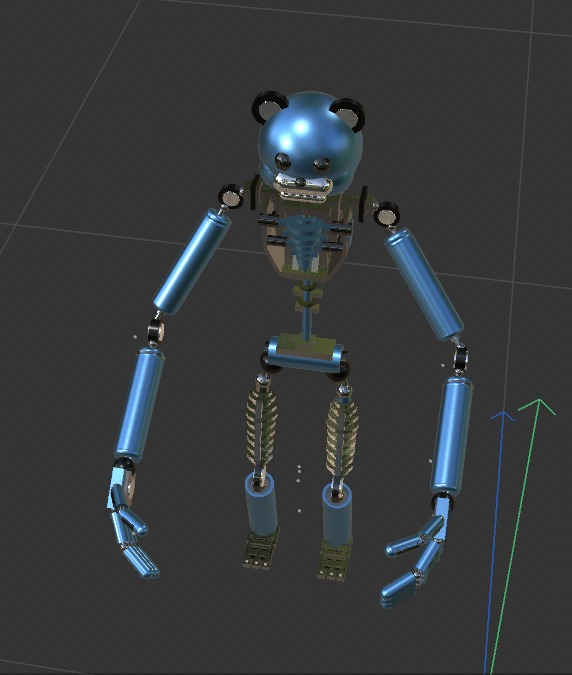The width and height of the screenshot is (572, 675).
Task: Select the ribcage torso of the endoskeleton
Action: tap(306, 236)
